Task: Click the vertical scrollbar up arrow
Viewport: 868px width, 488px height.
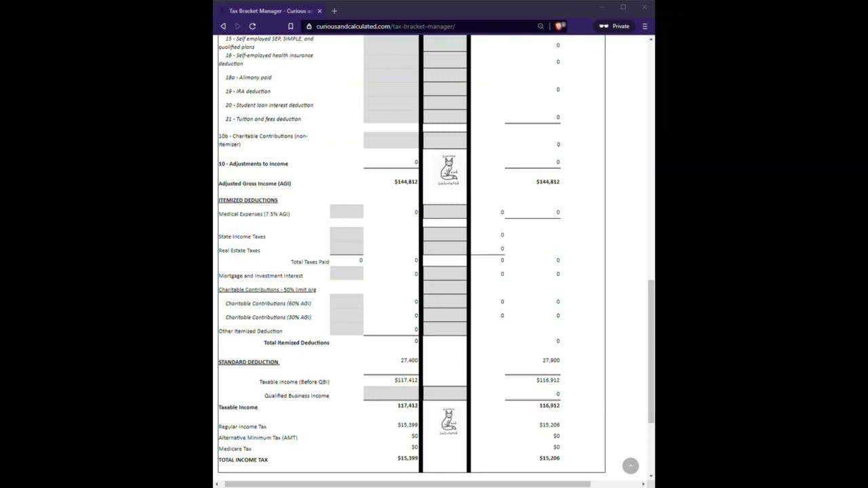Action: click(x=652, y=39)
